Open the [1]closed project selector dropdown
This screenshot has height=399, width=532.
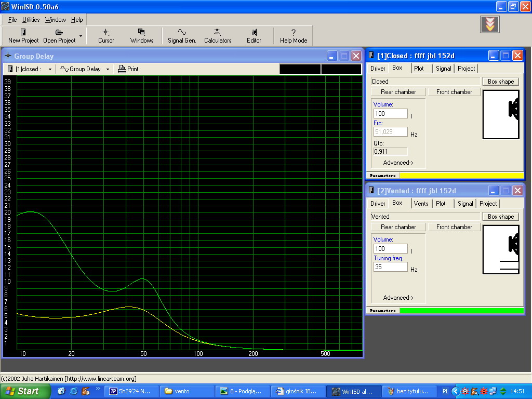click(50, 69)
